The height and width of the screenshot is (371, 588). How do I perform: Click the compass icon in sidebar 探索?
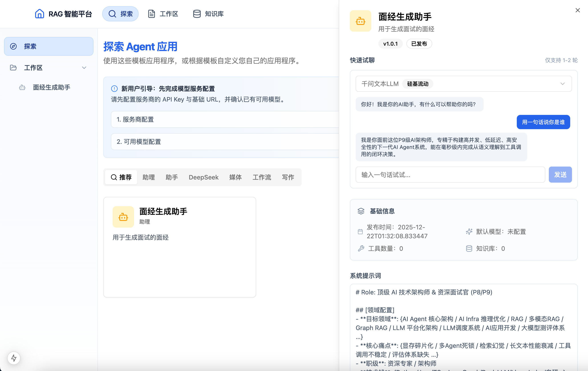13,46
